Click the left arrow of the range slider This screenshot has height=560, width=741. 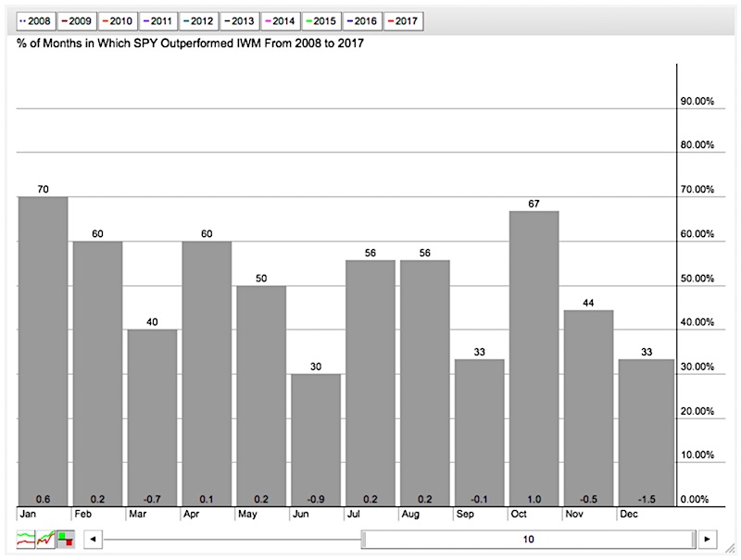tap(94, 539)
